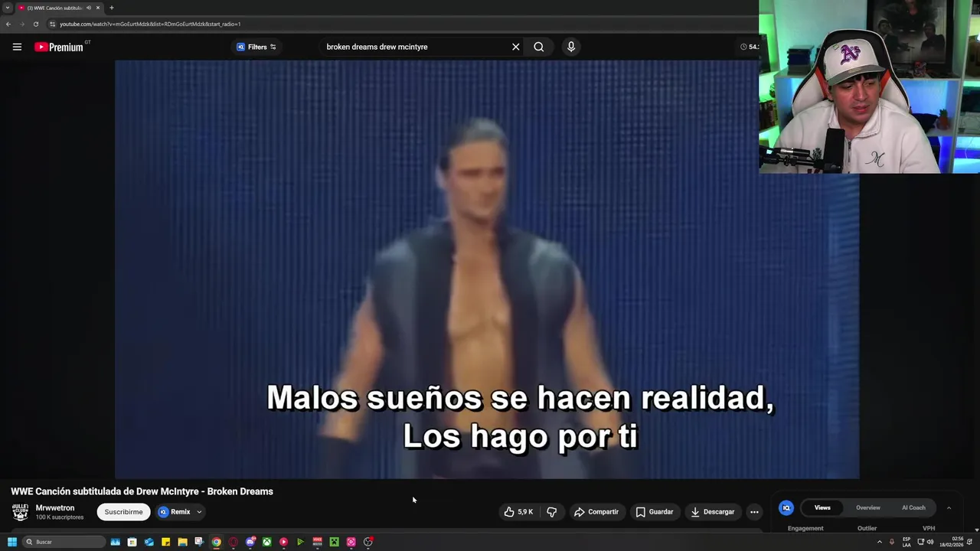Screen dimensions: 980x551
Task: Start voice search with the microphone
Action: pos(571,47)
